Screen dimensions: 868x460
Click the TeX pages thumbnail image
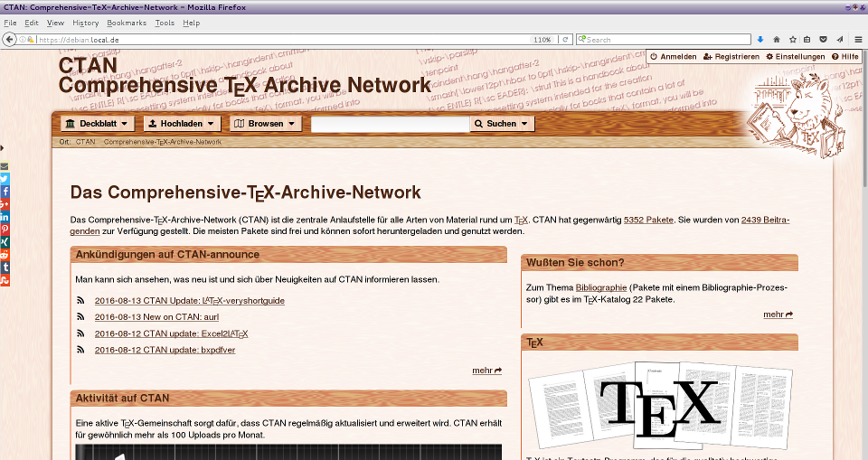[661, 407]
